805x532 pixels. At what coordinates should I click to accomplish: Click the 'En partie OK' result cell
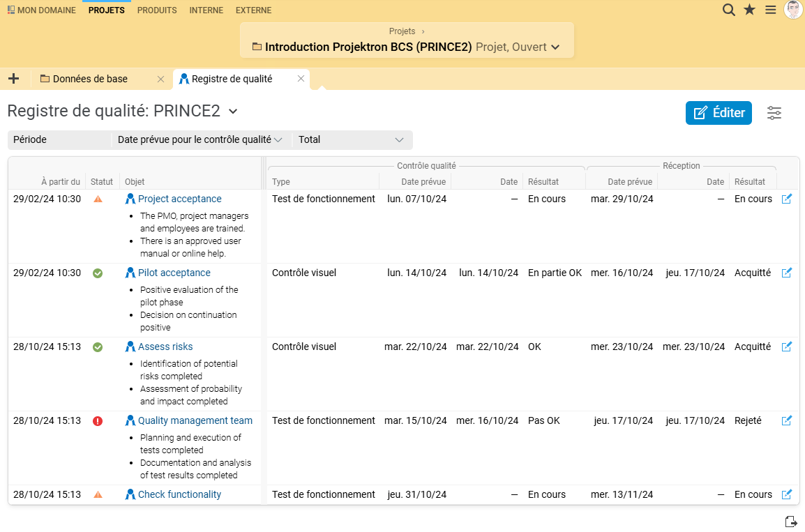(x=555, y=273)
